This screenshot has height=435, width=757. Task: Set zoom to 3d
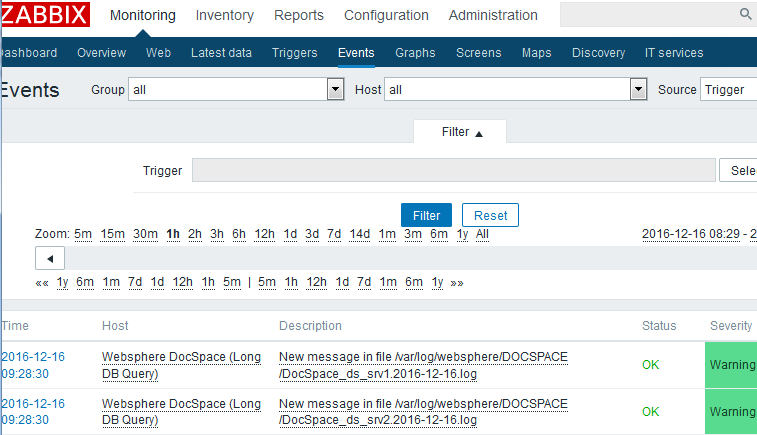(x=312, y=234)
